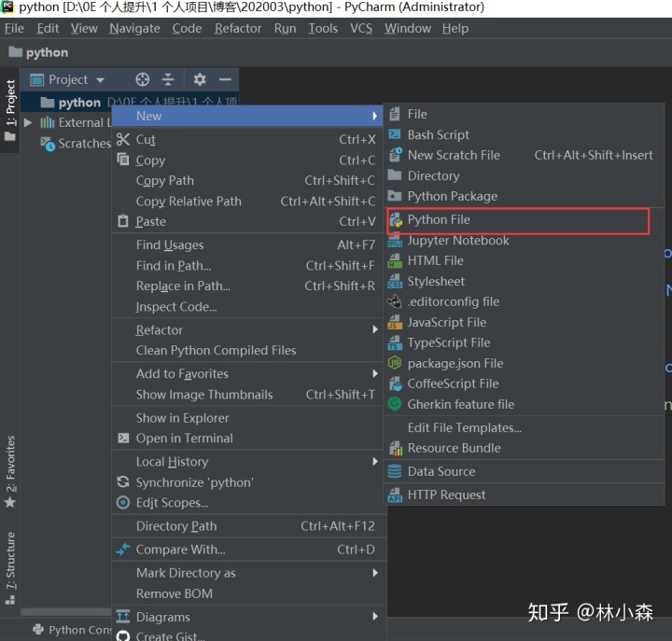Click the Synchronize 'python' refresh icon
The height and width of the screenshot is (641, 672).
click(x=123, y=482)
